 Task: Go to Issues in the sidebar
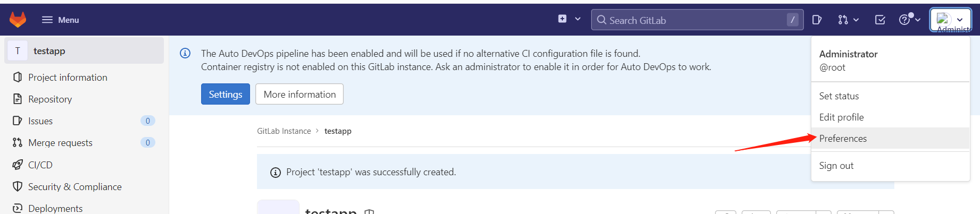click(40, 121)
